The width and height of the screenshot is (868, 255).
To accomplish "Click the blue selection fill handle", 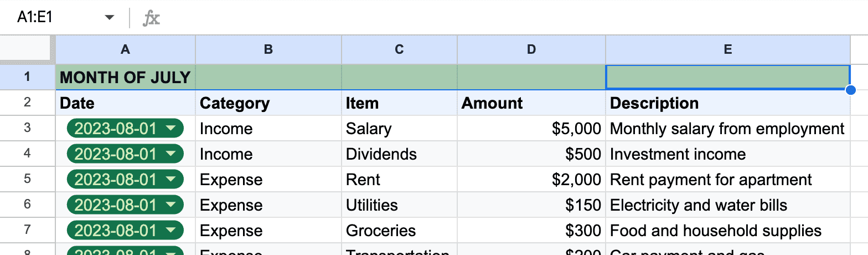I will [x=851, y=90].
